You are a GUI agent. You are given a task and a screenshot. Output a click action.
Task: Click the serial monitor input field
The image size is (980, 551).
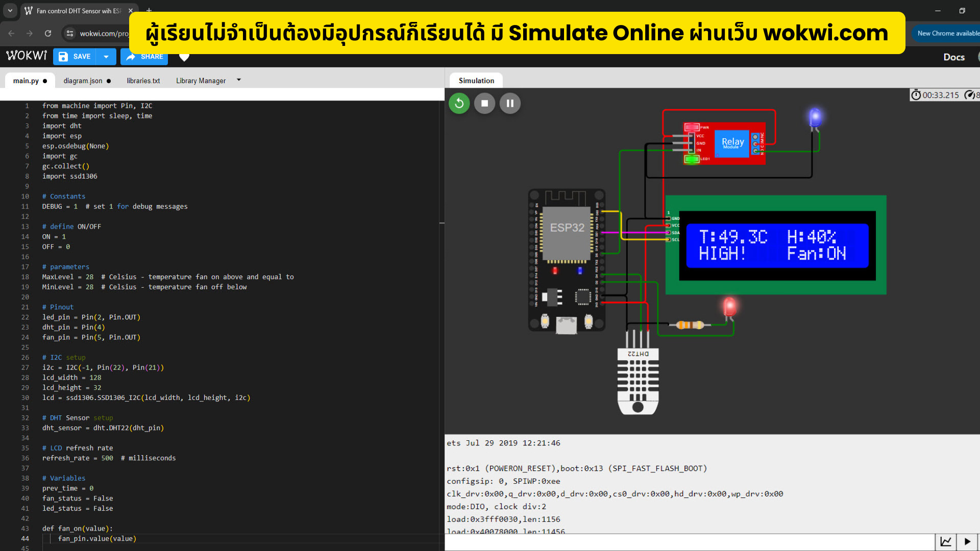click(690, 542)
